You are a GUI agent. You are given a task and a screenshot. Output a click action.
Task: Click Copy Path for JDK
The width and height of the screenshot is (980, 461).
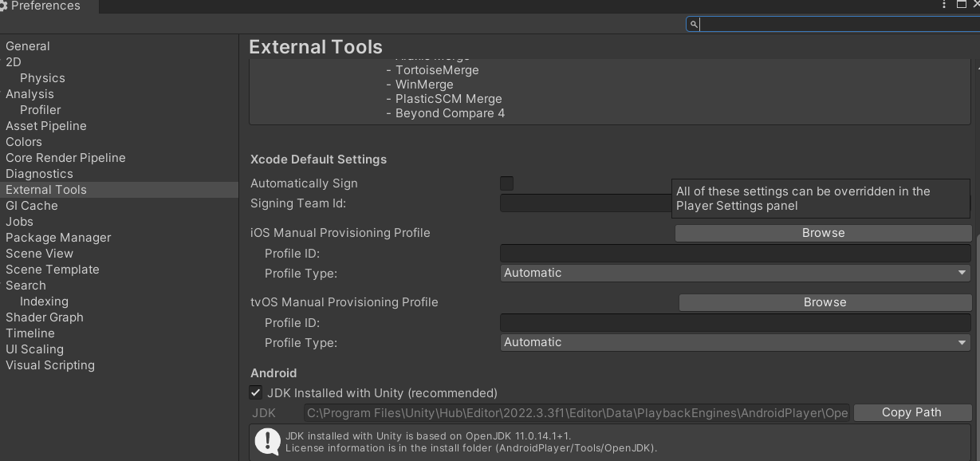pos(911,412)
